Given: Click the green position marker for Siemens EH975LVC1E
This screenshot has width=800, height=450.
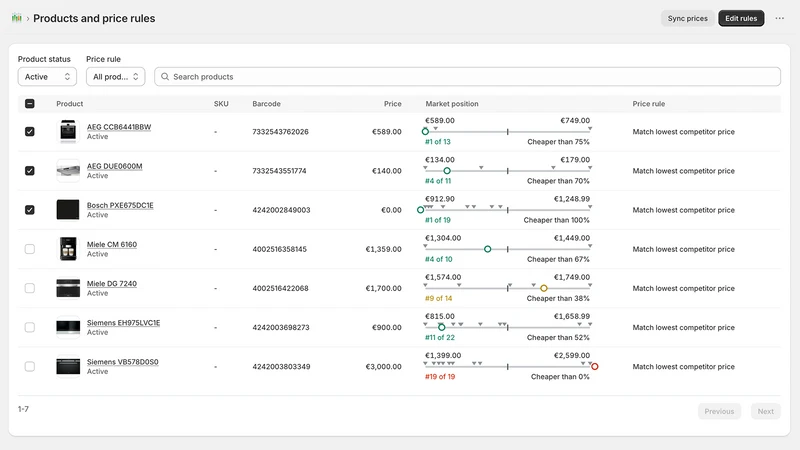Looking at the screenshot, I should (x=441, y=328).
